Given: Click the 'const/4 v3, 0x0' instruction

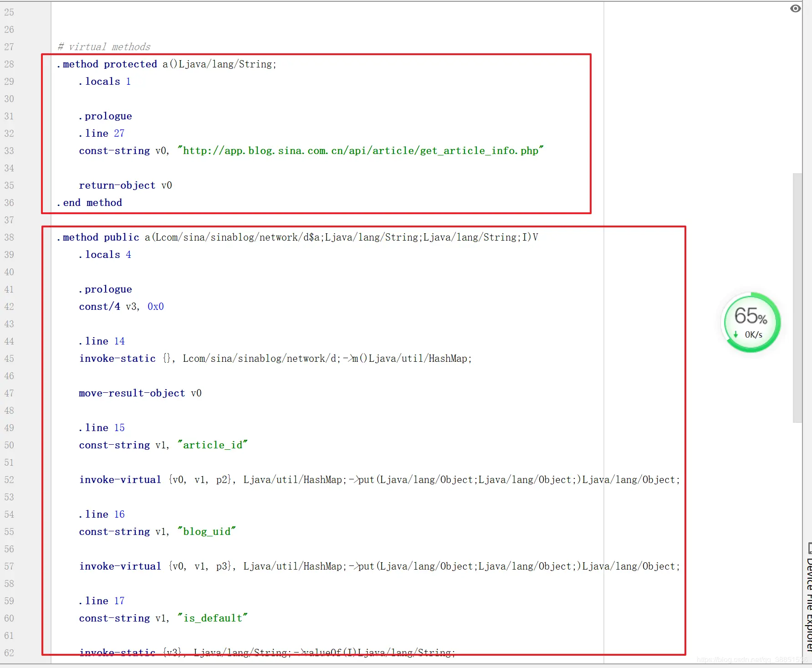Looking at the screenshot, I should (121, 307).
